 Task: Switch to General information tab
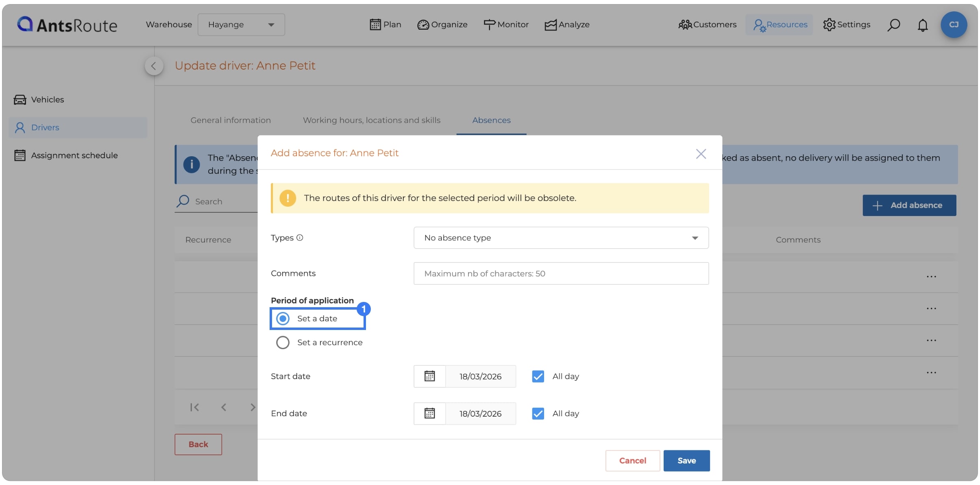pyautogui.click(x=231, y=120)
